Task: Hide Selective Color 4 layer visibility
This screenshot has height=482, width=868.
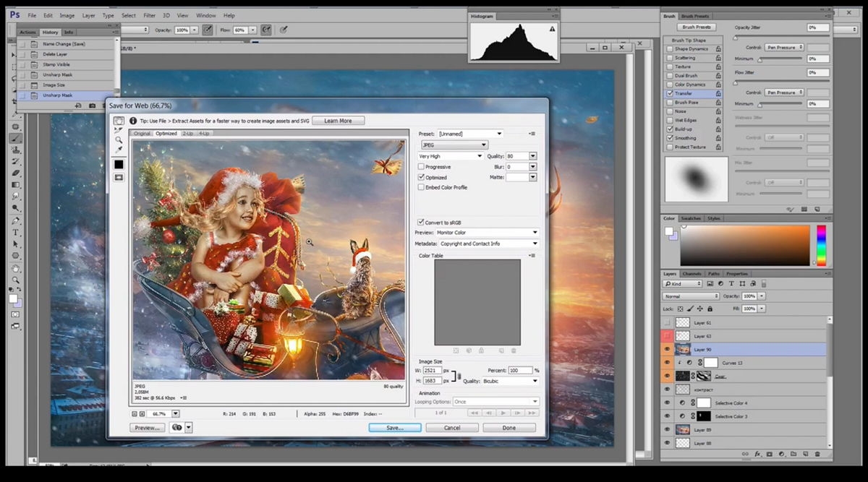Action: tap(667, 403)
